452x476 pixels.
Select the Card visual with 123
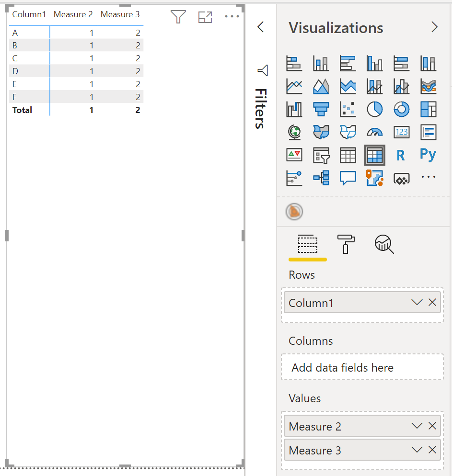coord(401,132)
